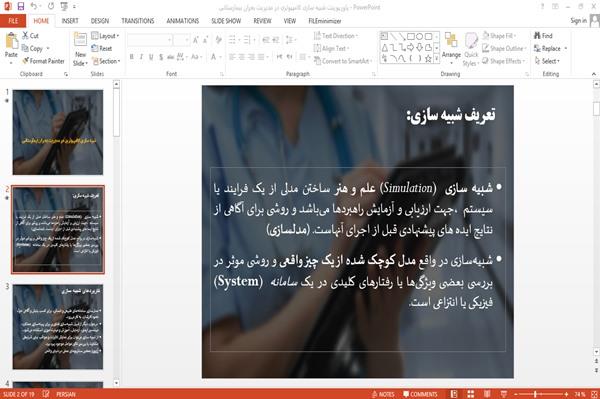Switch to Slide Sorter view in status bar
Image resolution: width=600 pixels, height=399 pixels.
click(470, 394)
